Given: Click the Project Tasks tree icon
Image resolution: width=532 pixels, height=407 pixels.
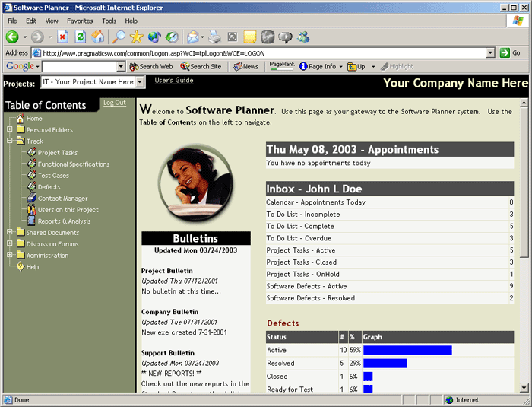Looking at the screenshot, I should coord(32,152).
